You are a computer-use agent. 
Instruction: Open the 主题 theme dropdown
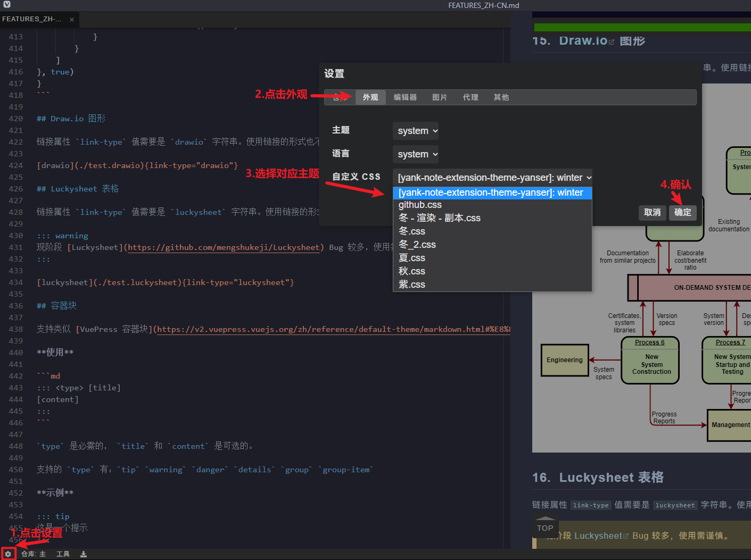(x=416, y=131)
